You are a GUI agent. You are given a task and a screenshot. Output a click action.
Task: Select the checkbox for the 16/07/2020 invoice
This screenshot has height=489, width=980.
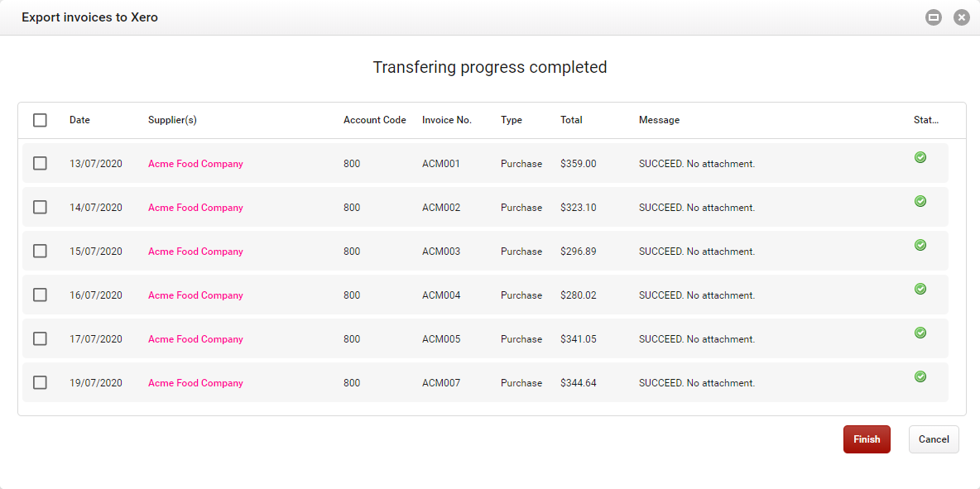[40, 295]
